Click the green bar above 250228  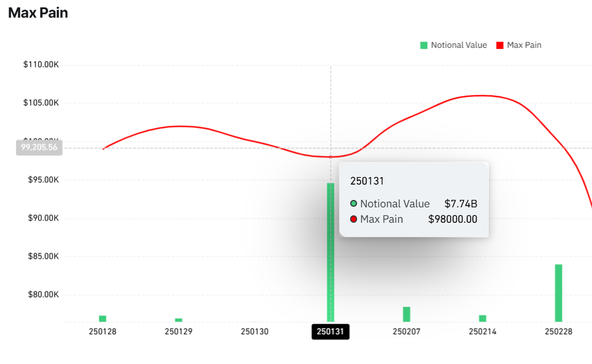tap(558, 293)
